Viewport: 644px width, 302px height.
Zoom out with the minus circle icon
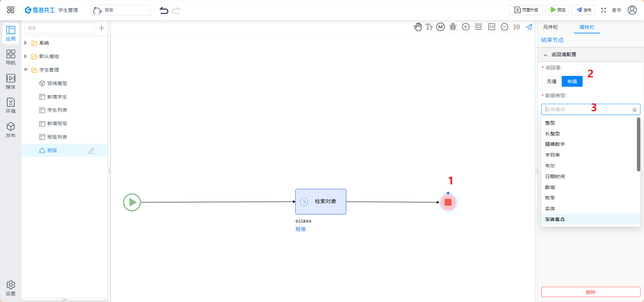coord(504,27)
